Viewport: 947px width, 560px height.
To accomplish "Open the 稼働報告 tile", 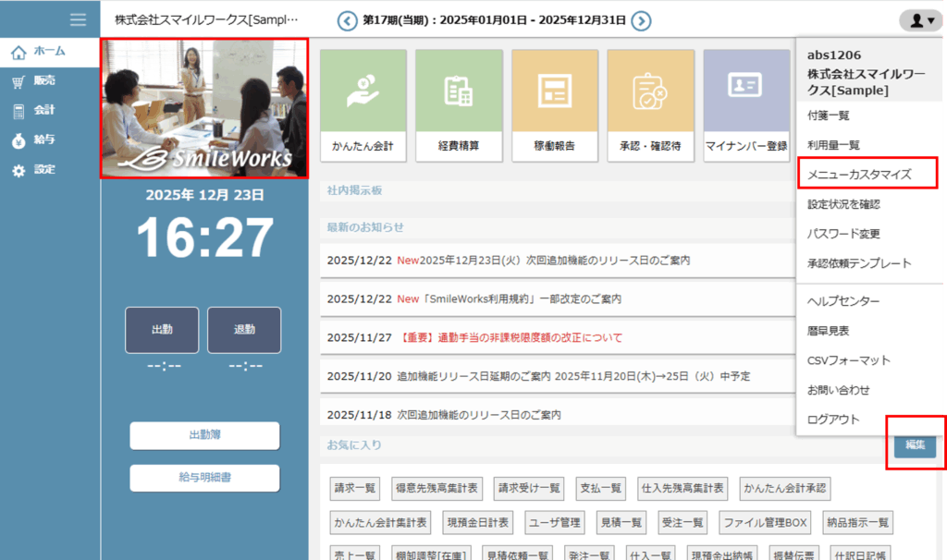I will pos(555,104).
